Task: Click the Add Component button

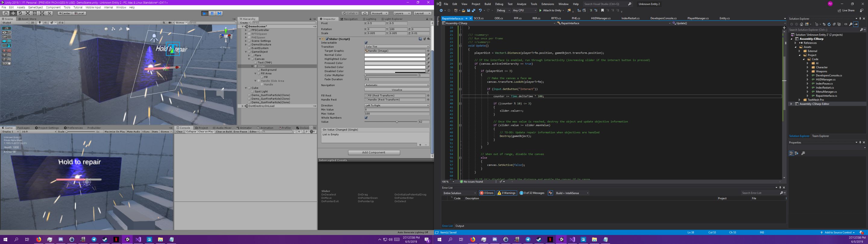Action: [374, 152]
